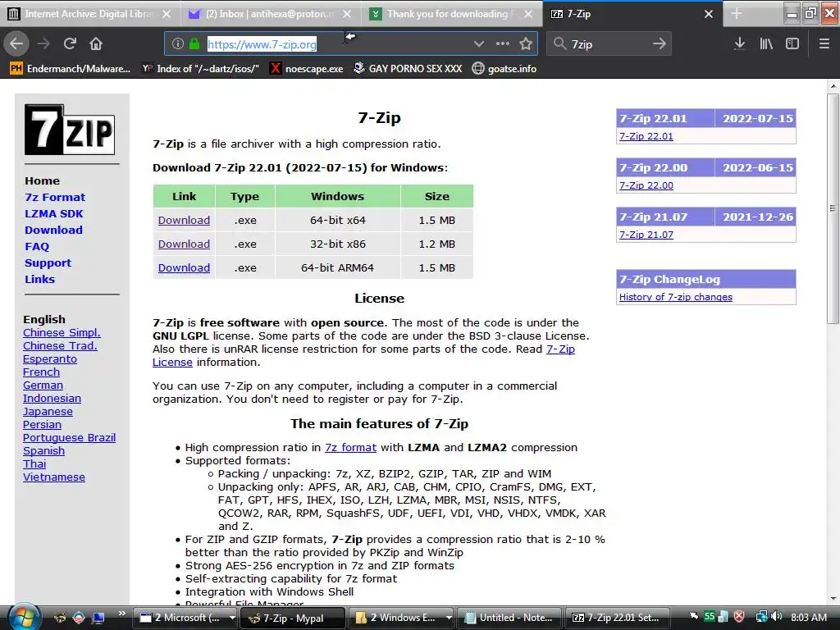The image size is (840, 630).
Task: Toggle the sidebar view icon
Action: pos(792,44)
